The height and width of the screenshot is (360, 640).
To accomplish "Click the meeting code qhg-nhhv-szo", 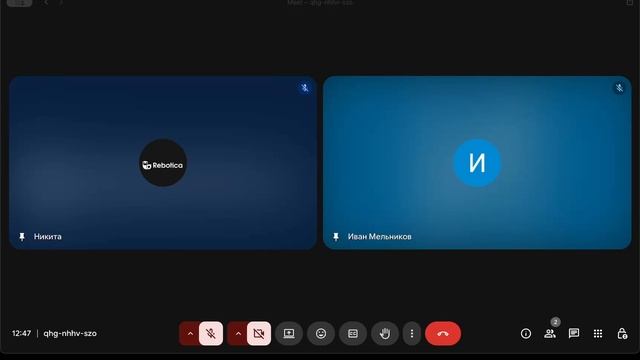I will 70,333.
